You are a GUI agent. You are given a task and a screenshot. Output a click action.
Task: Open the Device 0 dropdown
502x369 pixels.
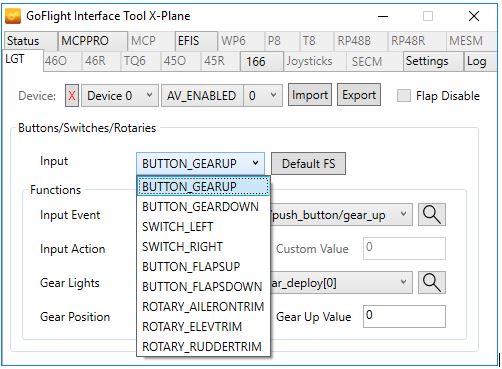click(x=120, y=96)
